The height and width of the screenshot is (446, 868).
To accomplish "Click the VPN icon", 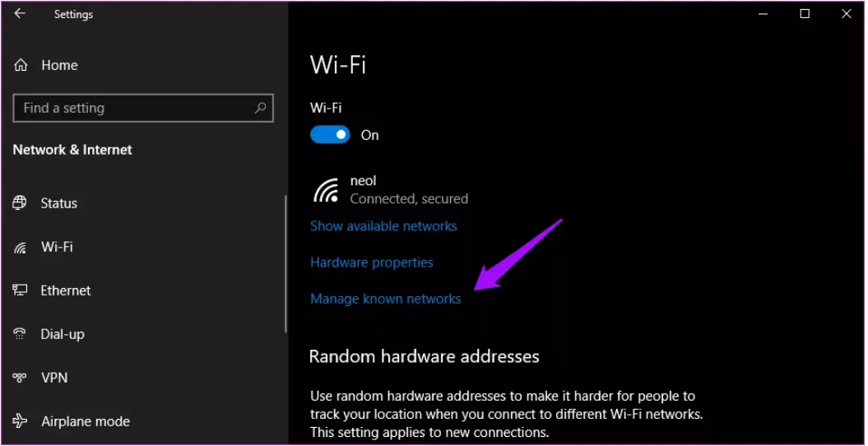I will coord(20,378).
